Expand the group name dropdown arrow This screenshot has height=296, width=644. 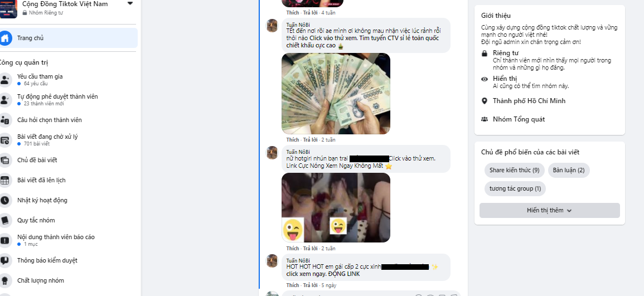click(x=130, y=4)
